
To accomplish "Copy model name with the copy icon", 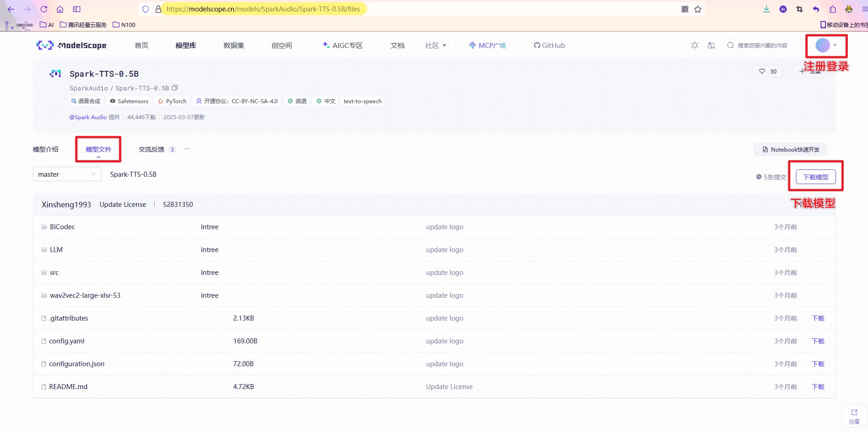I will tap(175, 88).
